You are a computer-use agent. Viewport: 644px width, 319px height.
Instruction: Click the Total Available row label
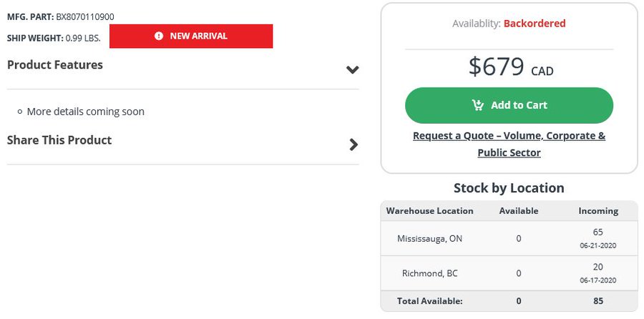click(429, 301)
